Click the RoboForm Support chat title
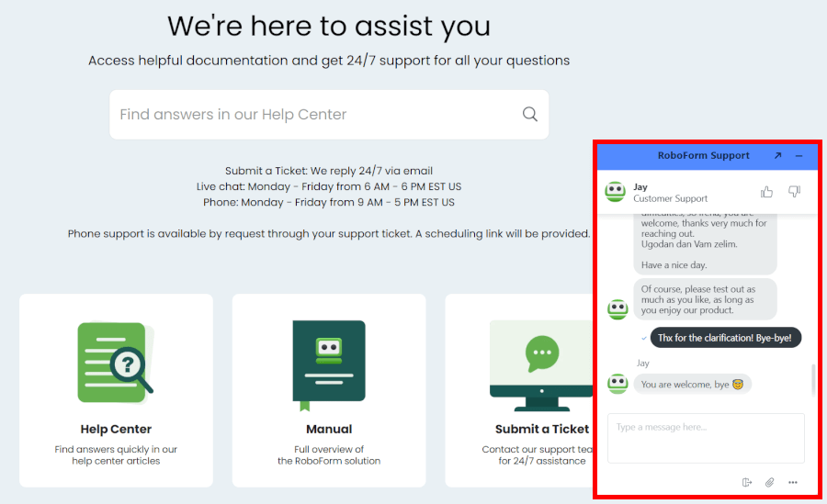The image size is (827, 504). coord(703,155)
